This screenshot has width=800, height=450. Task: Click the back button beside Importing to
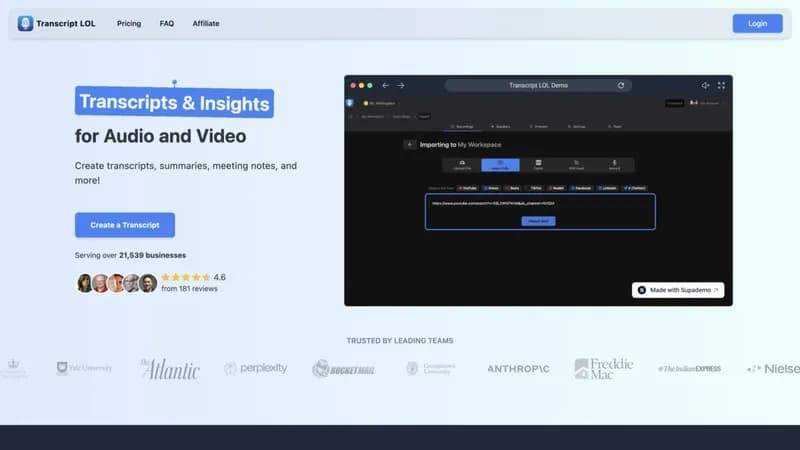410,145
